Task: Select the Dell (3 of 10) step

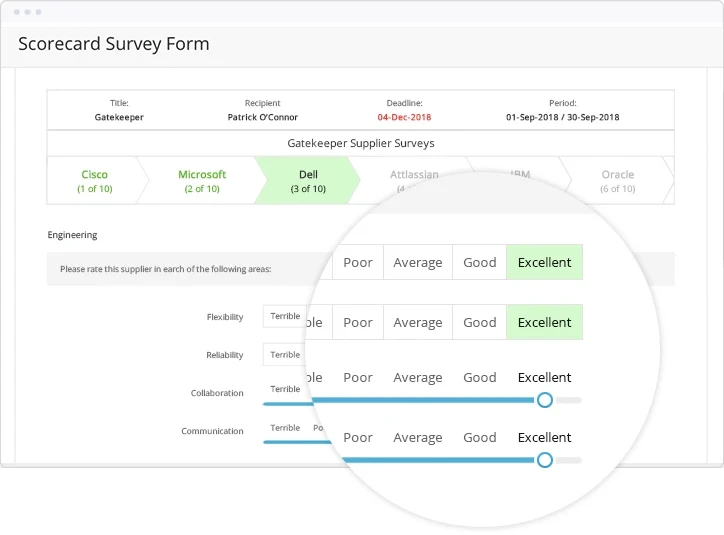Action: (308, 180)
